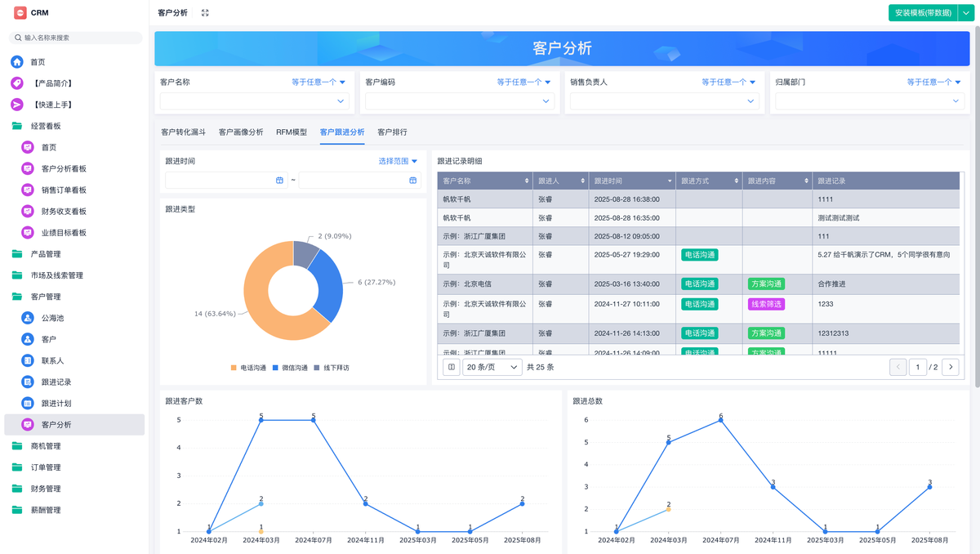Switch to 客户排行 tab

392,132
